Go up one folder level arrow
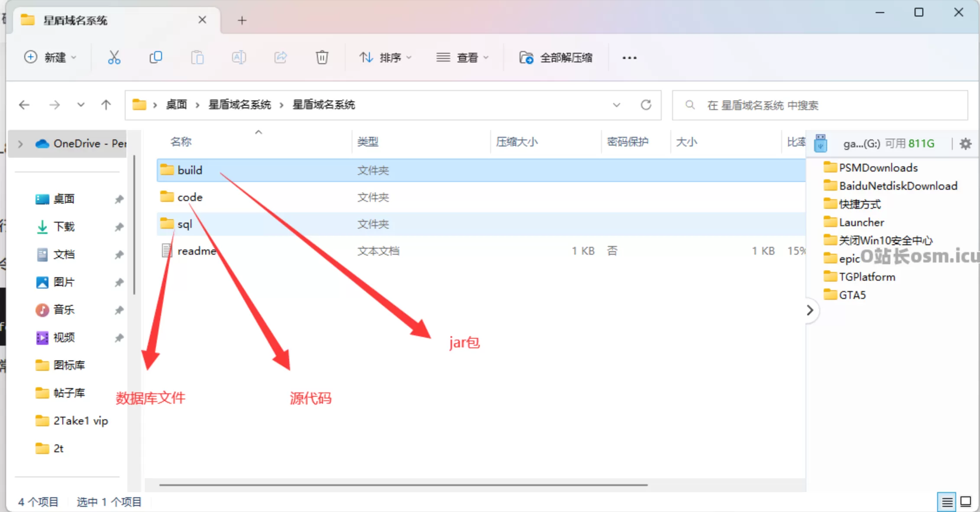The height and width of the screenshot is (512, 980). (106, 105)
